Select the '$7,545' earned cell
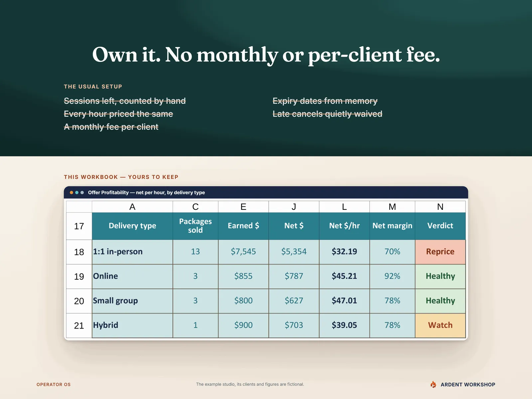The height and width of the screenshot is (399, 532). tap(243, 252)
